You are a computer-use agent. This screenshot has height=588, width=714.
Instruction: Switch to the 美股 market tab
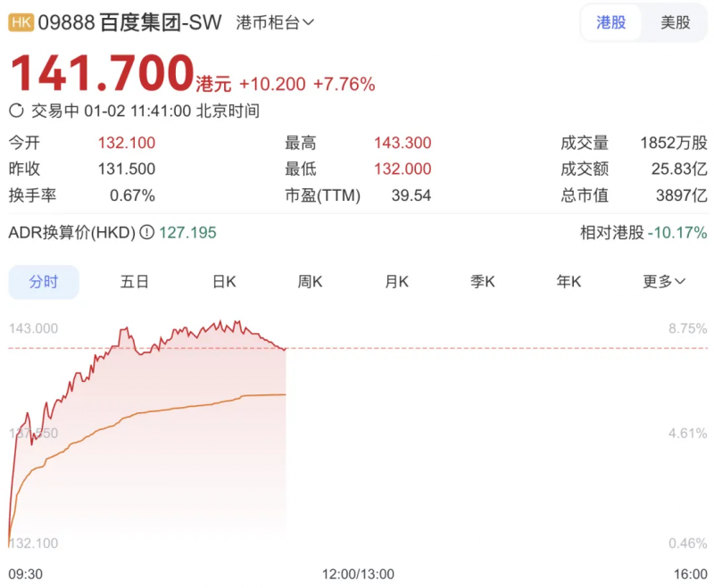click(x=676, y=22)
